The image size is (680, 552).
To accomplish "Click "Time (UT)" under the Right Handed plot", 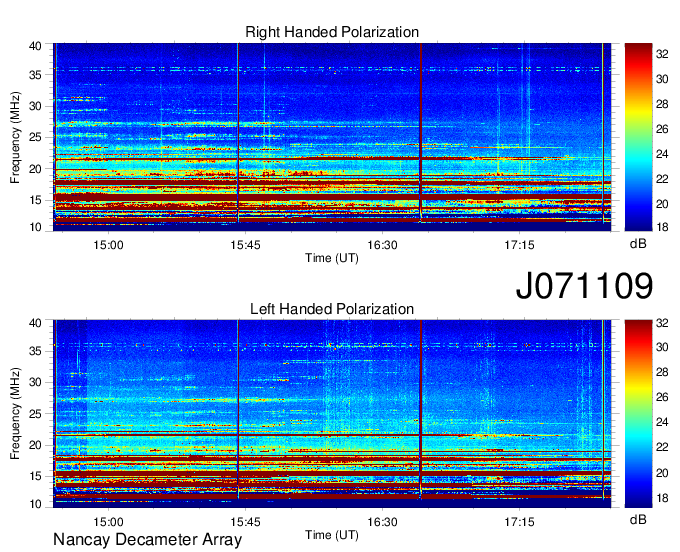I will 332,258.
